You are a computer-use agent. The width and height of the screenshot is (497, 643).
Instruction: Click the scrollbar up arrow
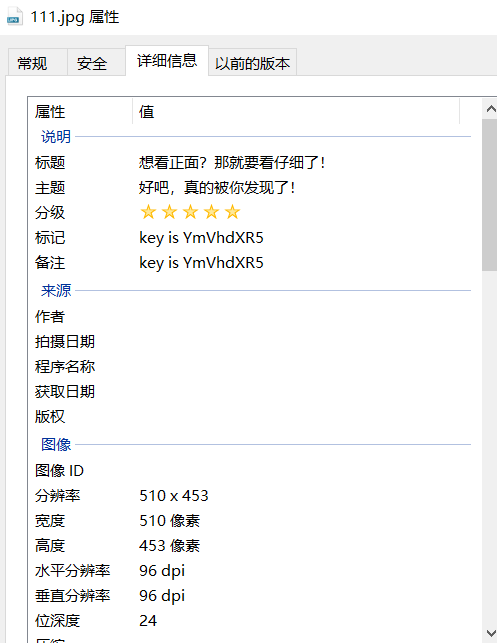pos(490,109)
